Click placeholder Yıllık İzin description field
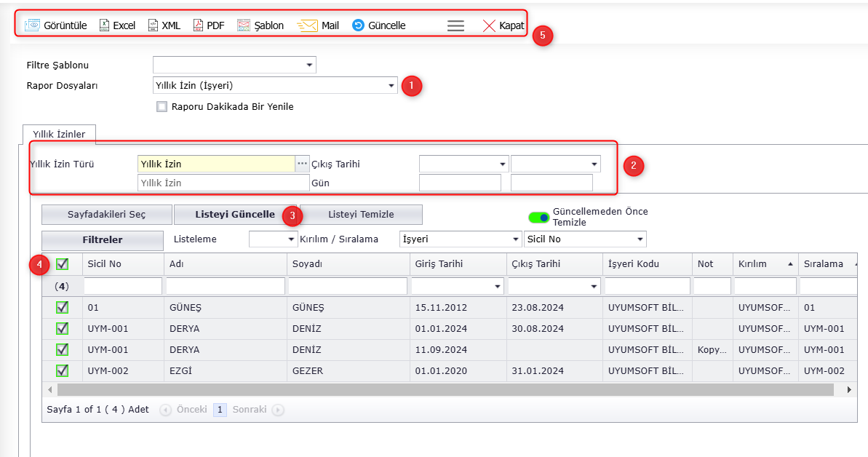This screenshot has height=457, width=868. pos(223,183)
